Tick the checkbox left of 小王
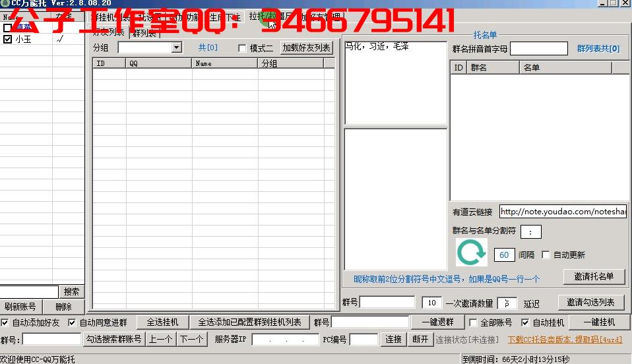The width and height of the screenshot is (632, 364). click(7, 39)
